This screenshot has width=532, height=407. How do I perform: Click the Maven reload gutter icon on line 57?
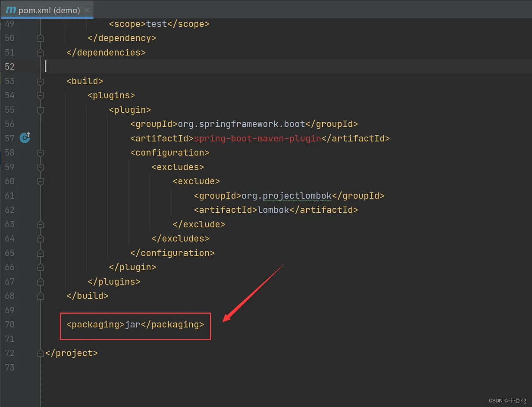click(x=25, y=137)
